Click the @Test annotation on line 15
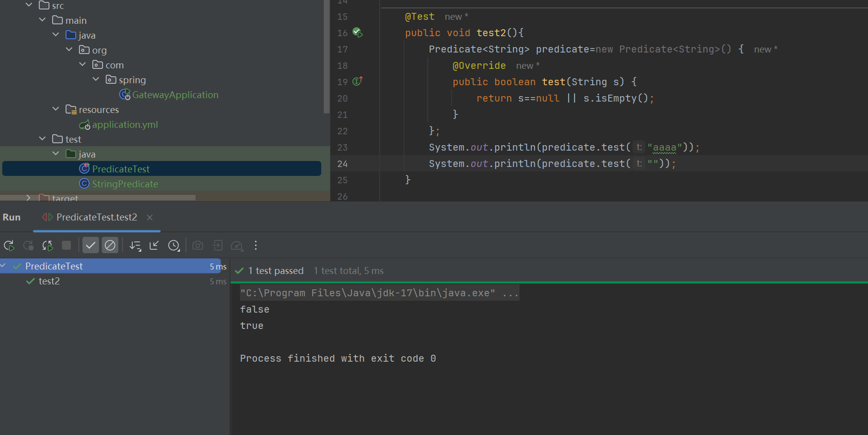Screen dimensions: 868x435 pyautogui.click(x=419, y=16)
